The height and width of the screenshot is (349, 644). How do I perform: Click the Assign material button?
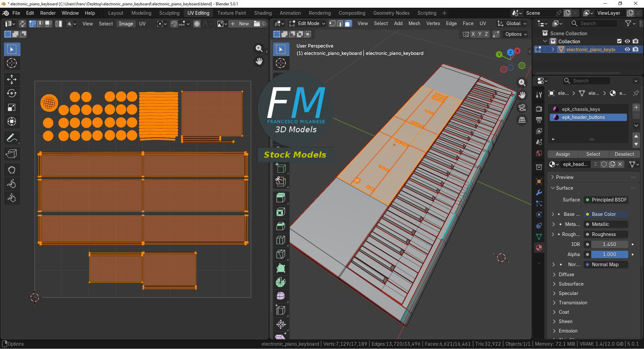click(x=562, y=154)
